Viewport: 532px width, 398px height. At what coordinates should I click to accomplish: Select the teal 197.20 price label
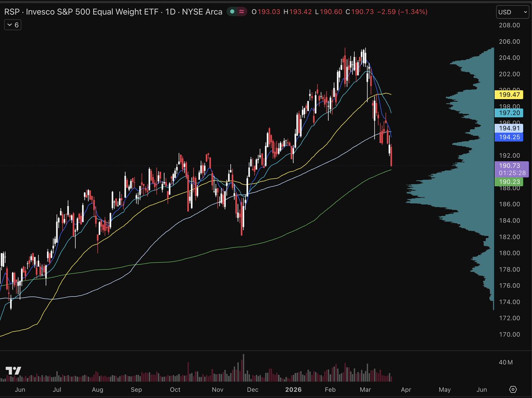pos(509,113)
